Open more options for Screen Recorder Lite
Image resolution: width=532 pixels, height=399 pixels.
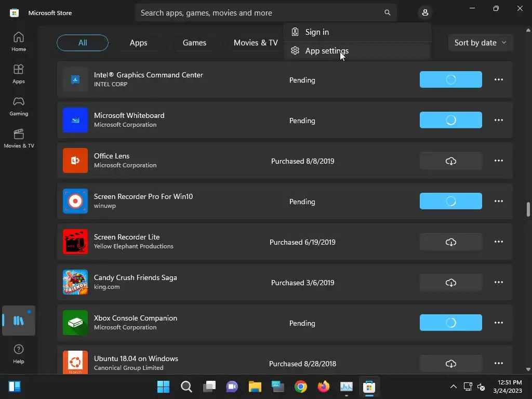click(498, 242)
